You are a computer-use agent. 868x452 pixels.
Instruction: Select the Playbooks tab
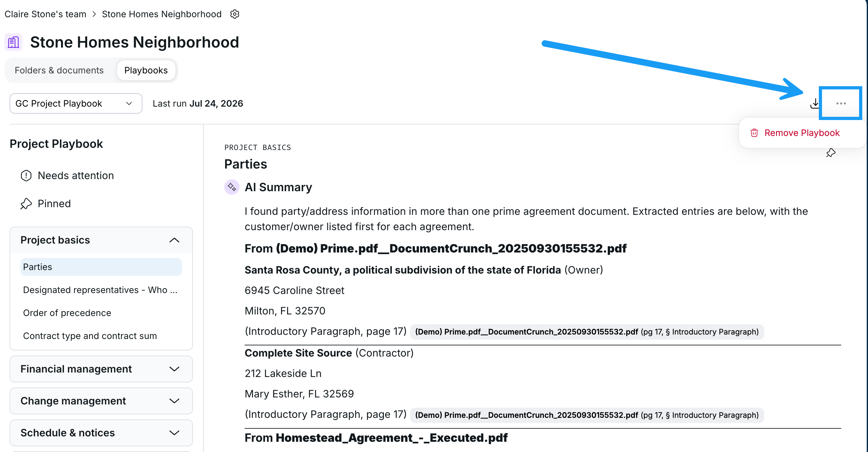(146, 70)
